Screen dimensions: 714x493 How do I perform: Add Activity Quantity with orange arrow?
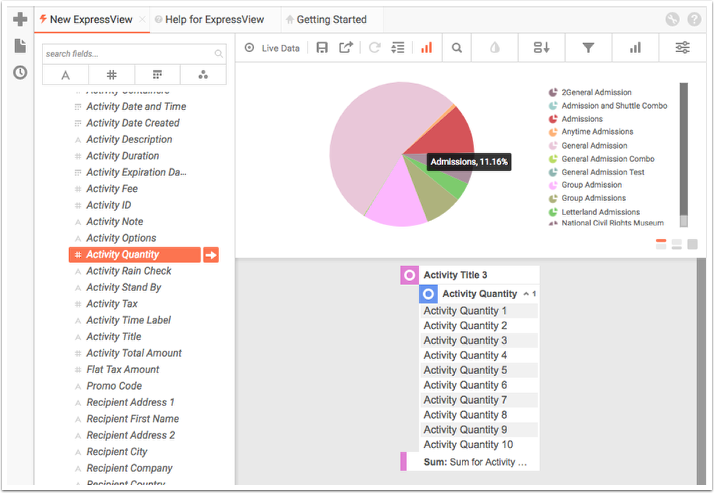tap(211, 255)
